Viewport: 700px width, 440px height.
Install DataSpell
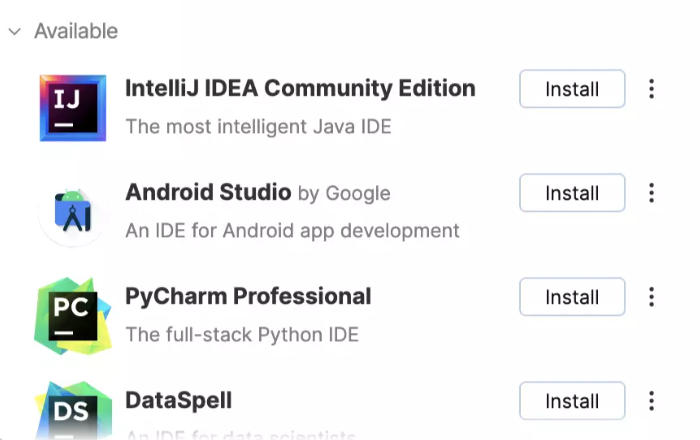(572, 401)
